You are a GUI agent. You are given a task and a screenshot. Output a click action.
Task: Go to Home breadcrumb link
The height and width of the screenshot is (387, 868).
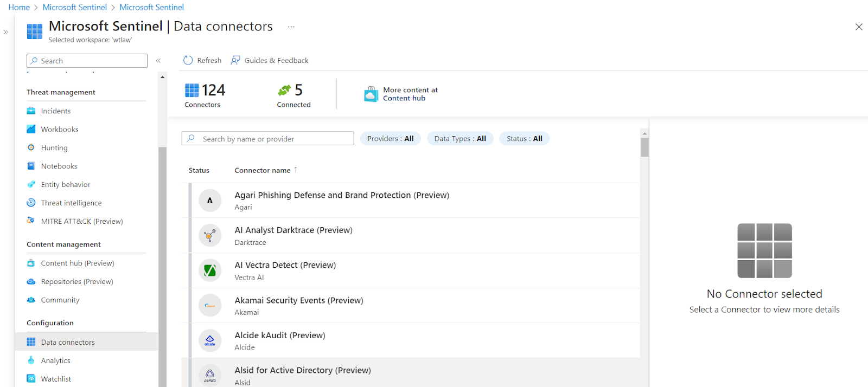19,7
